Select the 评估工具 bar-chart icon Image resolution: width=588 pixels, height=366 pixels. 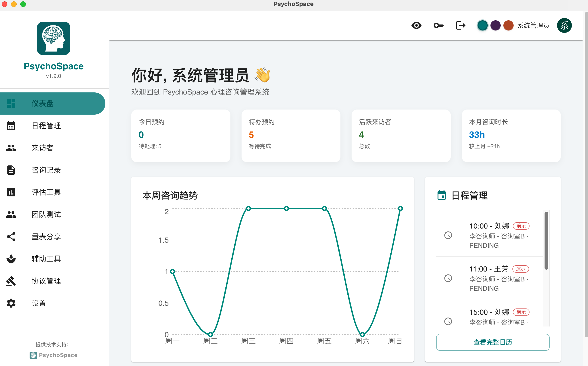[x=11, y=192]
